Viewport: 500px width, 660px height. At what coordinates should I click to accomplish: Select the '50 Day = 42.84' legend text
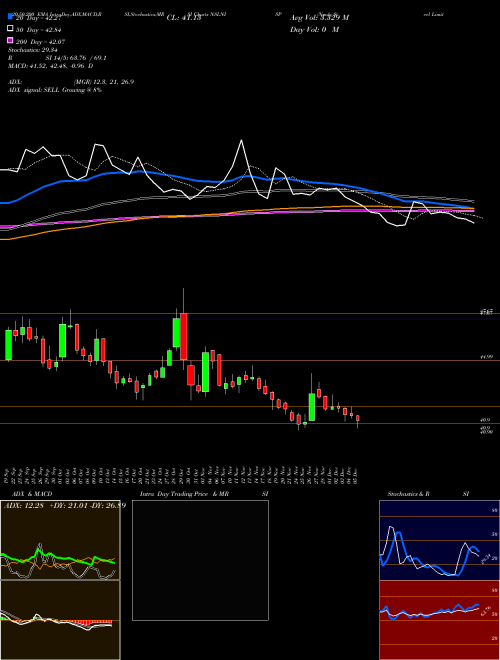pyautogui.click(x=41, y=30)
